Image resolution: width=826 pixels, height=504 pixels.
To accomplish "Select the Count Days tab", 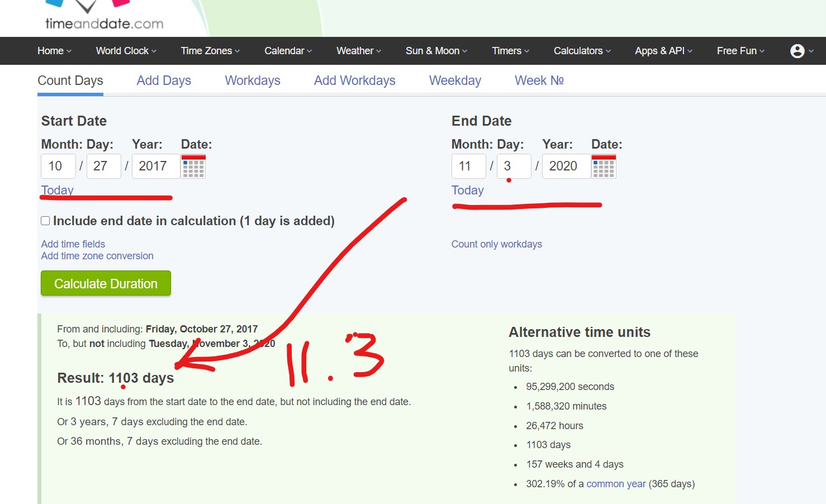I will pos(70,80).
